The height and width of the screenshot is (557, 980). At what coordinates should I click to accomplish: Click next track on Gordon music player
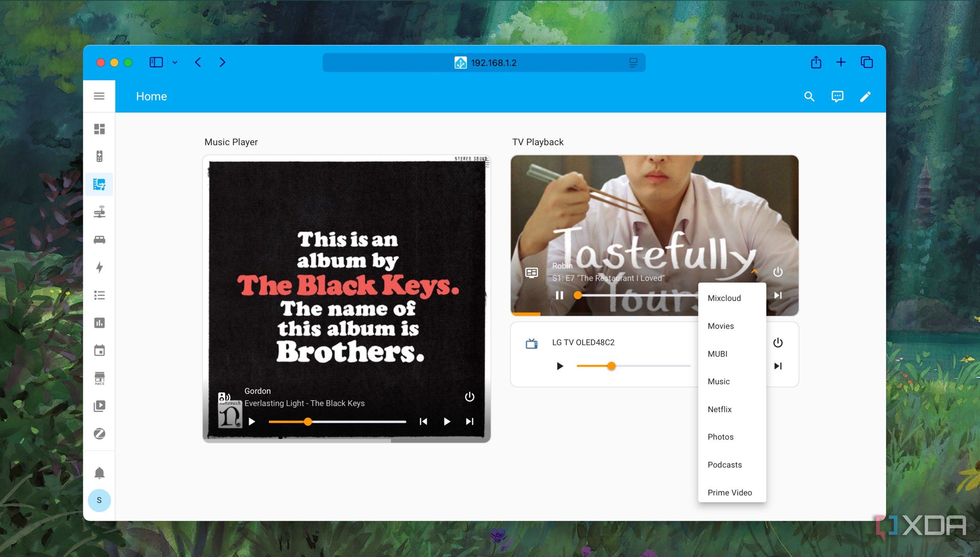pos(469,421)
